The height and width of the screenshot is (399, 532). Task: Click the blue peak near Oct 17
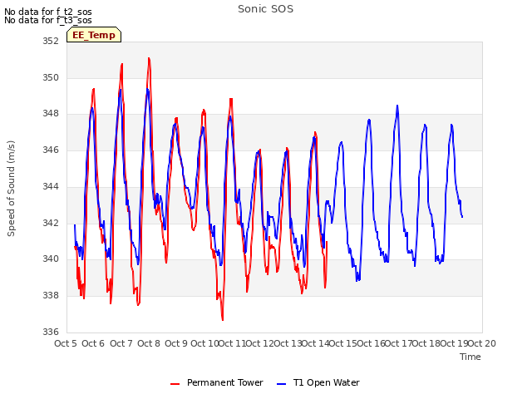tap(397, 106)
